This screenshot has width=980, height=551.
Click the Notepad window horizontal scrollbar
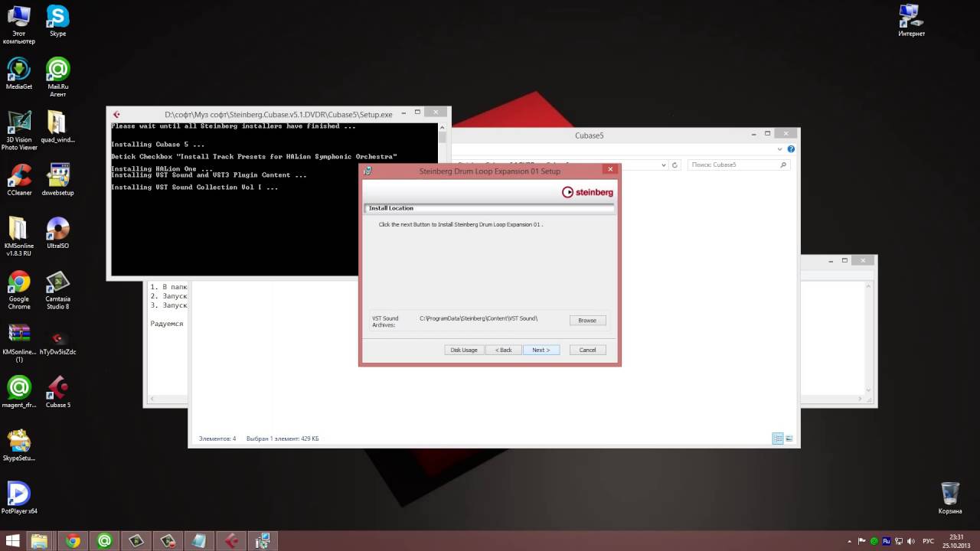pyautogui.click(x=505, y=400)
